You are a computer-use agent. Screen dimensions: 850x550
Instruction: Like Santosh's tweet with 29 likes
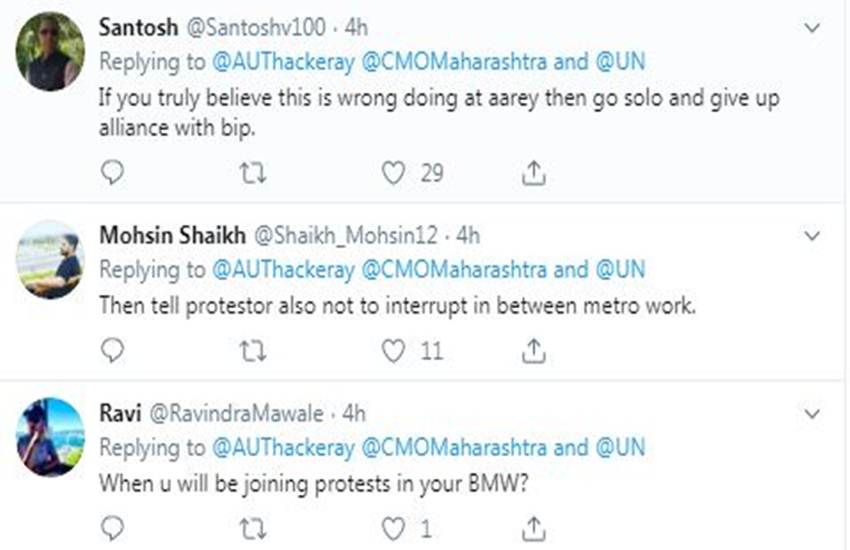pos(394,173)
